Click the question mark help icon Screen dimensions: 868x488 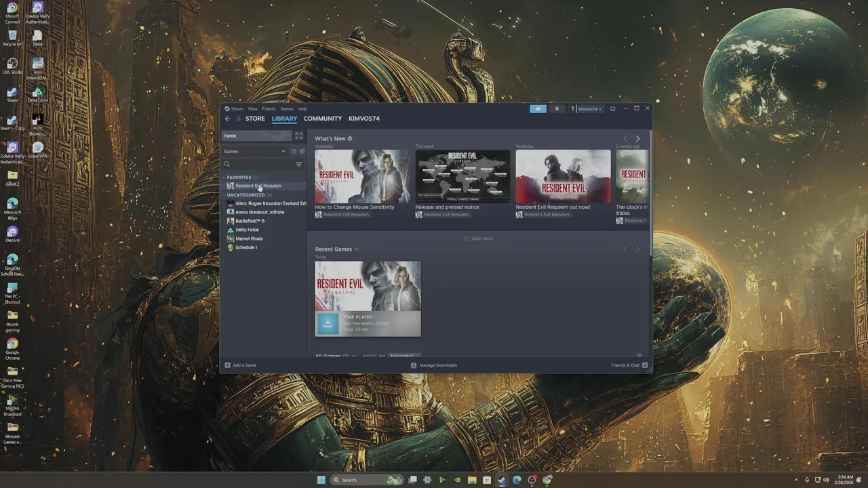[572, 108]
